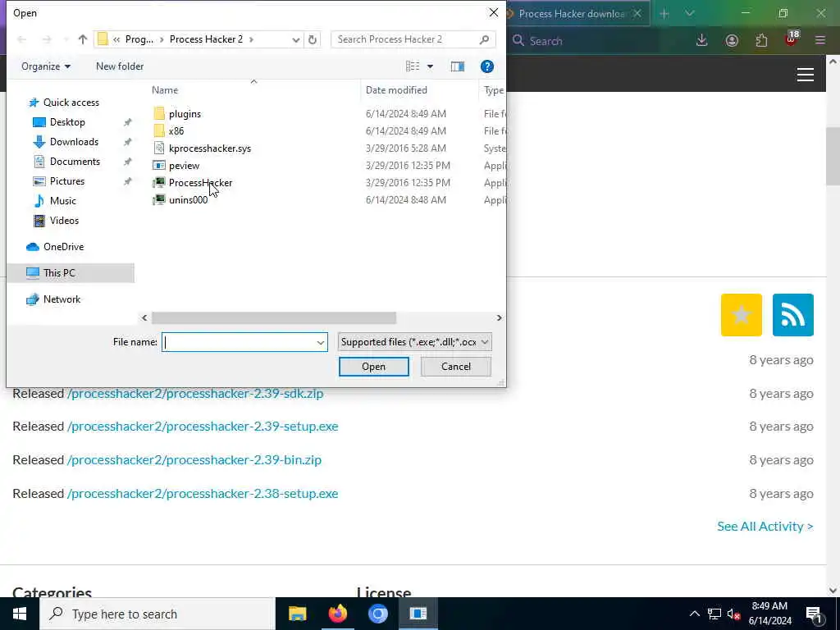Click the File name input field
This screenshot has height=630, width=840.
coord(244,342)
